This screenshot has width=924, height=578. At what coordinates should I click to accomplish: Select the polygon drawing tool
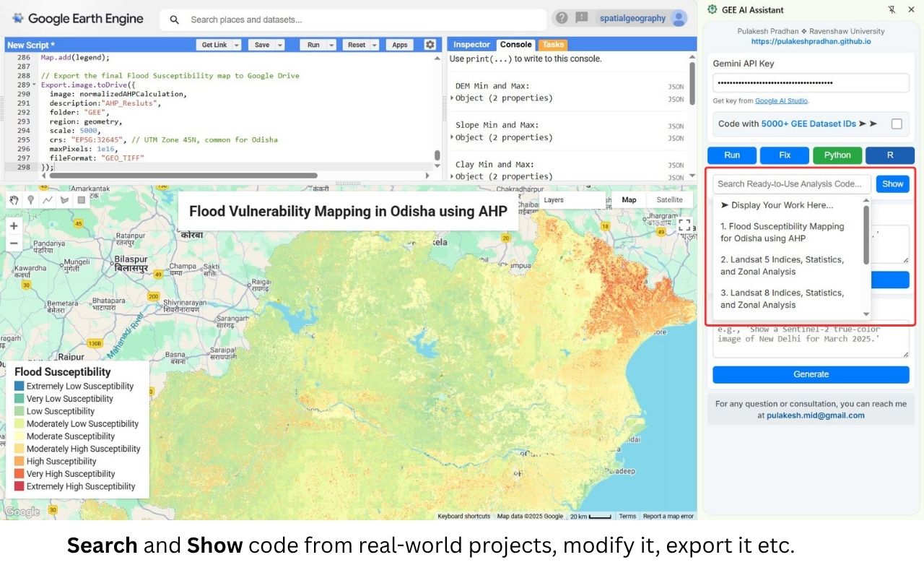click(x=64, y=199)
